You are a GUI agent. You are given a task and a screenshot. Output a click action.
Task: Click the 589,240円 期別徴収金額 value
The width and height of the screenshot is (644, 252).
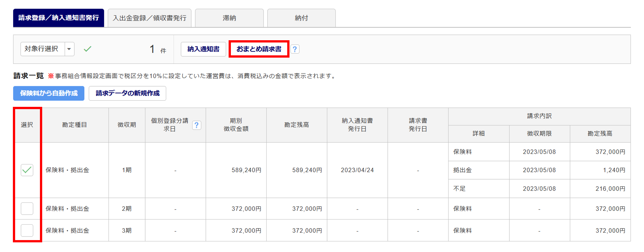(x=246, y=170)
